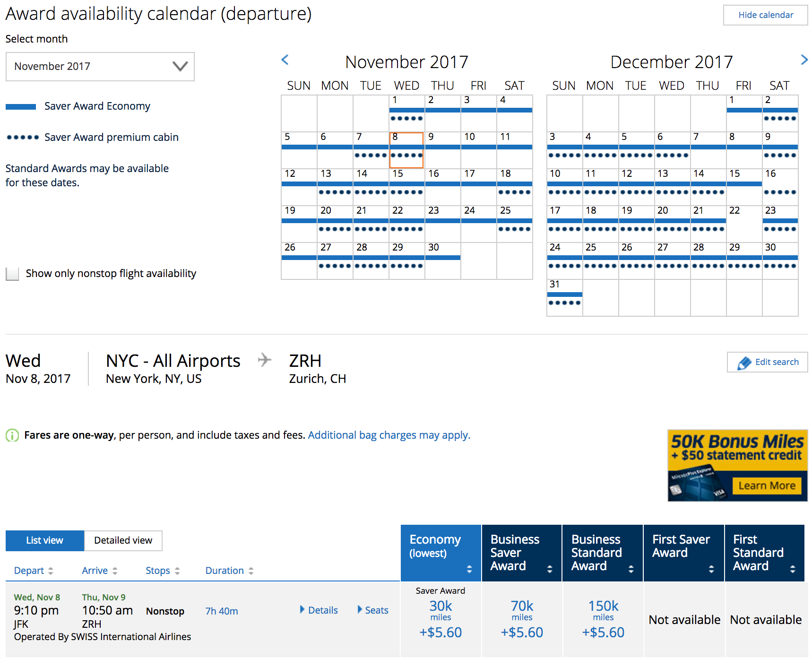Click the '9:10 pm' departure time

[x=36, y=610]
